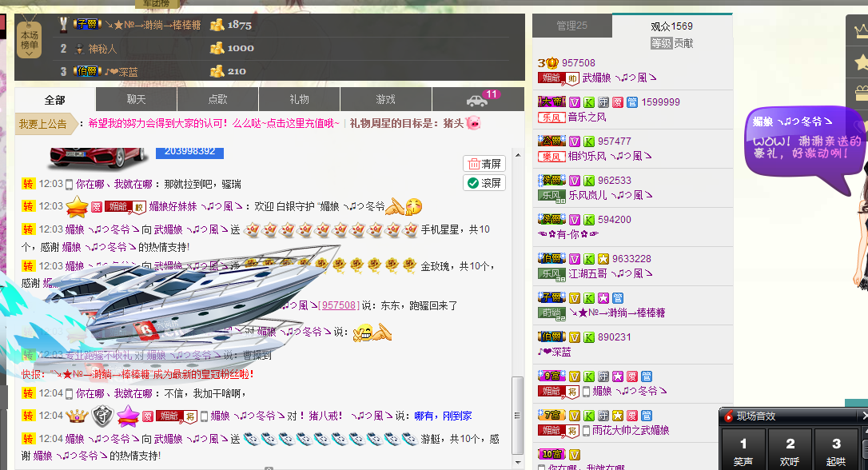Viewport: 868px width, 470px height.
Task: Click the 现场音效 panel flame icon
Action: point(729,416)
